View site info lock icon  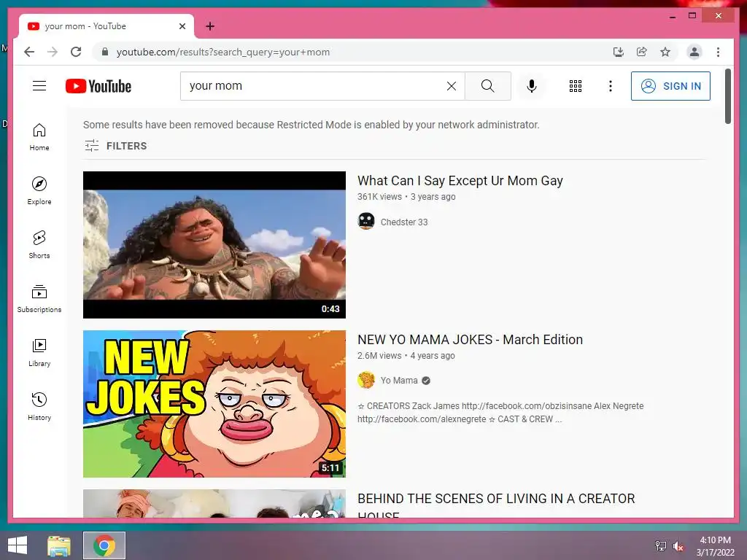(x=105, y=52)
